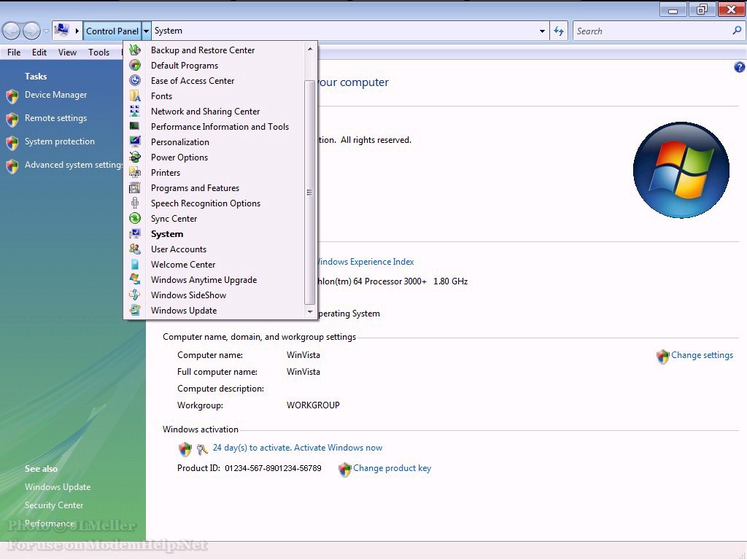
Task: Click the System breadcrumb in address bar
Action: pos(169,31)
